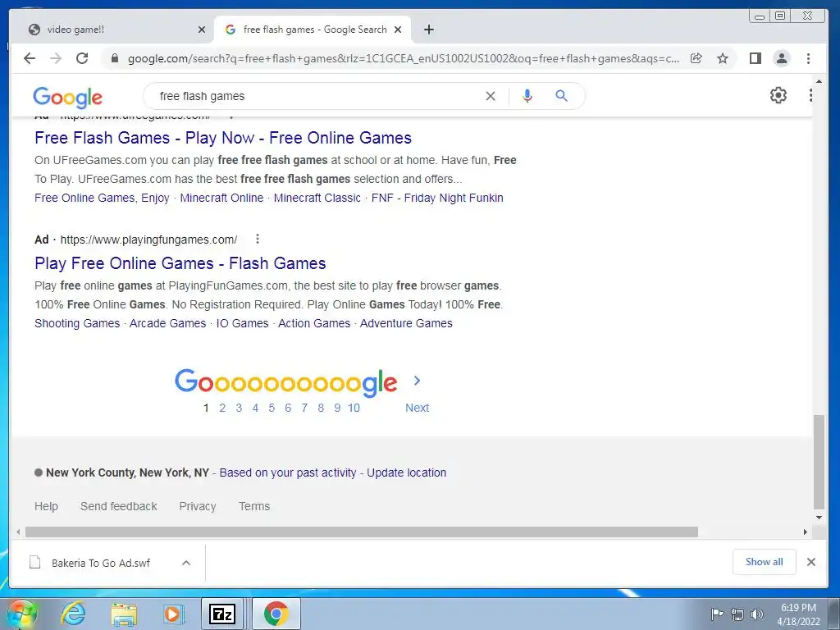The width and height of the screenshot is (840, 630).
Task: Go to results page 4
Action: click(x=255, y=408)
